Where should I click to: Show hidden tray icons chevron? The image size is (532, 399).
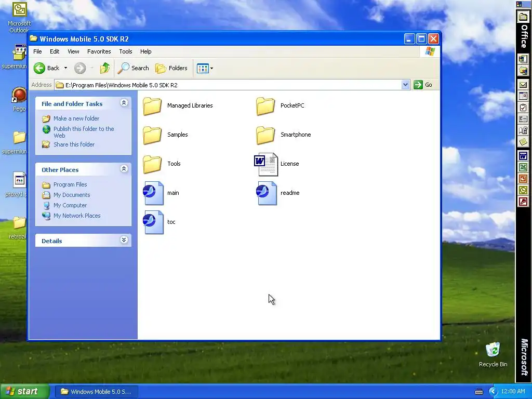coord(493,392)
